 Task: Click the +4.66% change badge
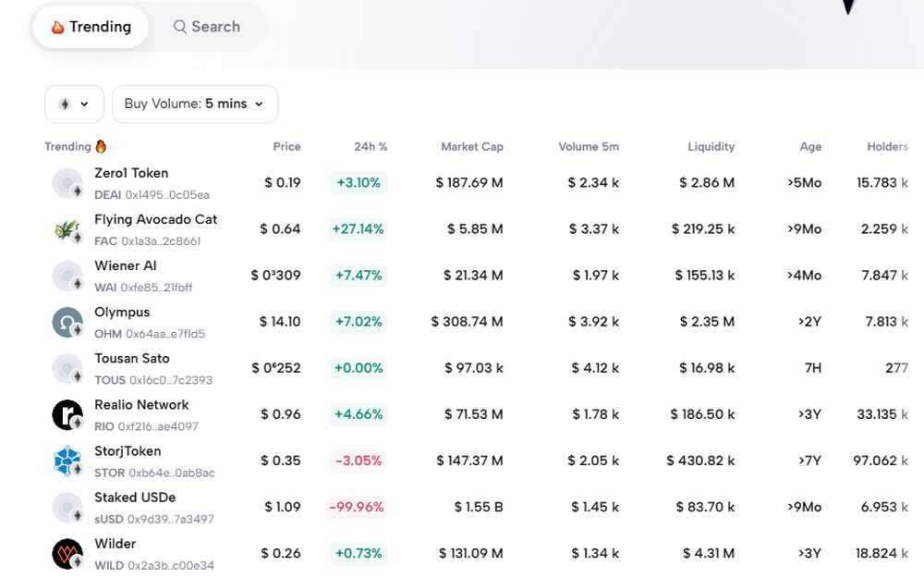click(x=359, y=414)
